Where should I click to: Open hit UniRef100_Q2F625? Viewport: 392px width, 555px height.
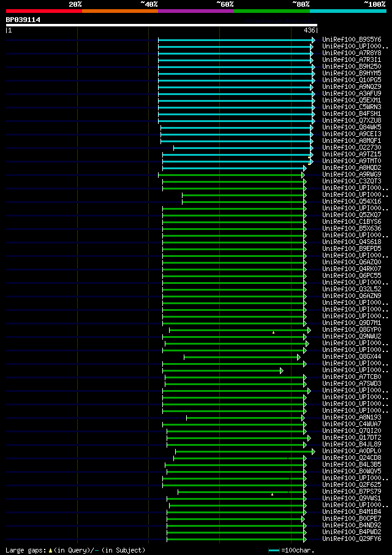pos(352,484)
